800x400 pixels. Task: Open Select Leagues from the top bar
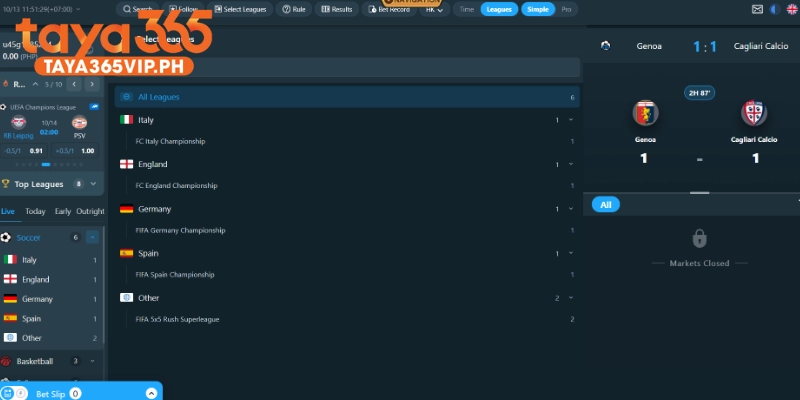click(240, 9)
